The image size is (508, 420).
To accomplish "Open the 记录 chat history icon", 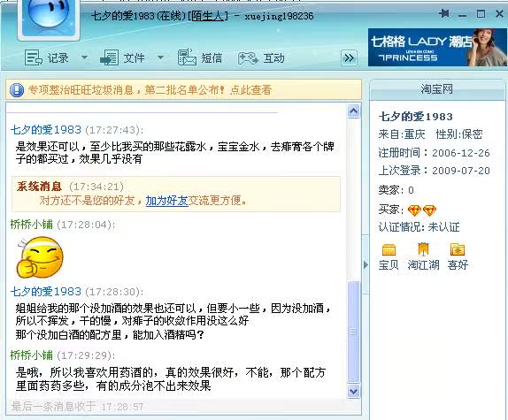I will pyautogui.click(x=34, y=58).
